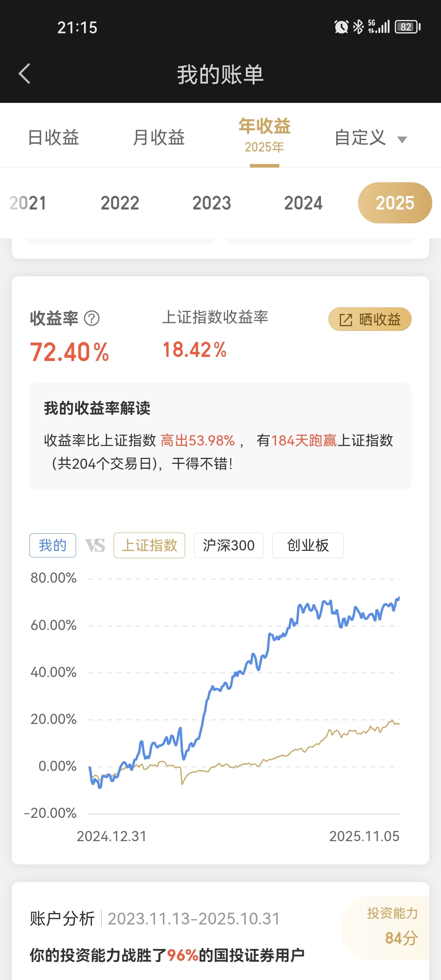The width and height of the screenshot is (441, 980).
Task: Tap the 5G signal strength icon
Action: tap(379, 27)
